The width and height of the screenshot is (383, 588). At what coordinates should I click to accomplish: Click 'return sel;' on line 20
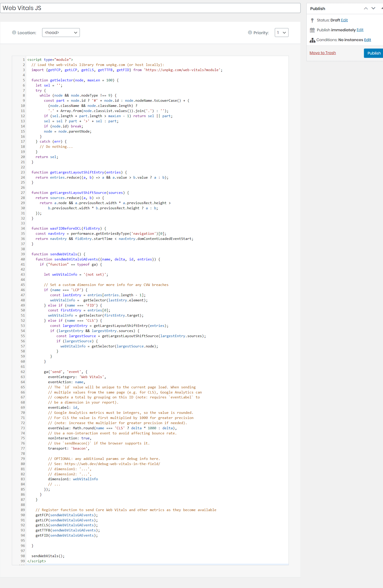point(47,157)
